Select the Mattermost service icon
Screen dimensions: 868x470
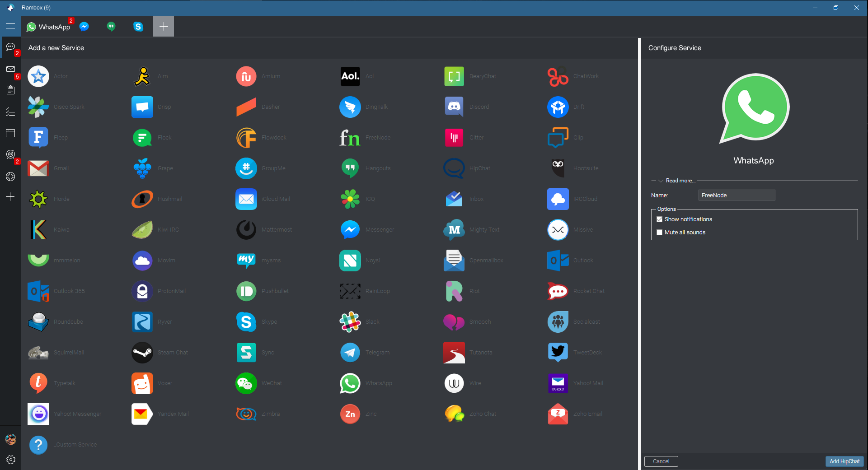pos(246,230)
